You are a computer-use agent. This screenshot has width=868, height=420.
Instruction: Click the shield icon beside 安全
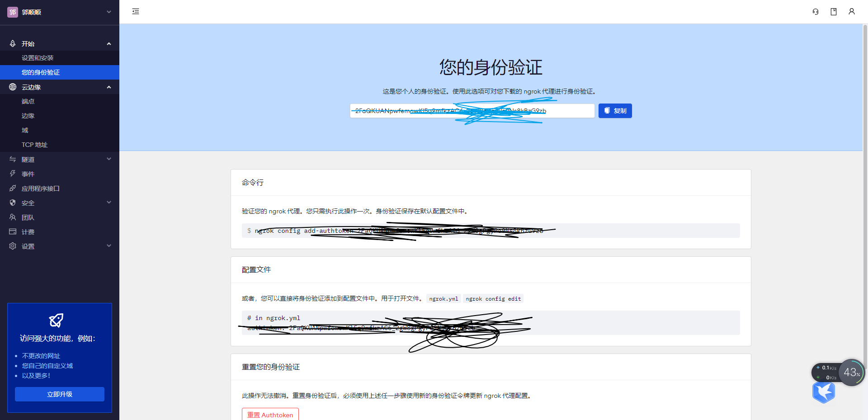pos(13,203)
